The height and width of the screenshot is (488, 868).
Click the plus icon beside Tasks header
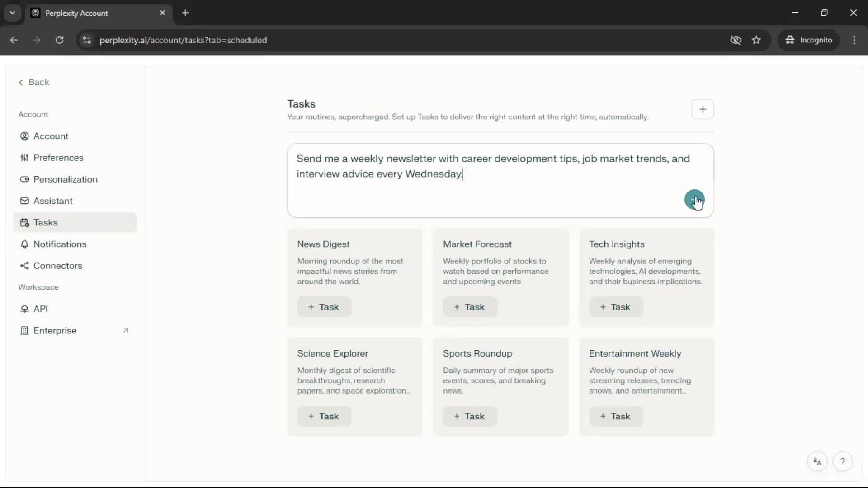point(703,109)
